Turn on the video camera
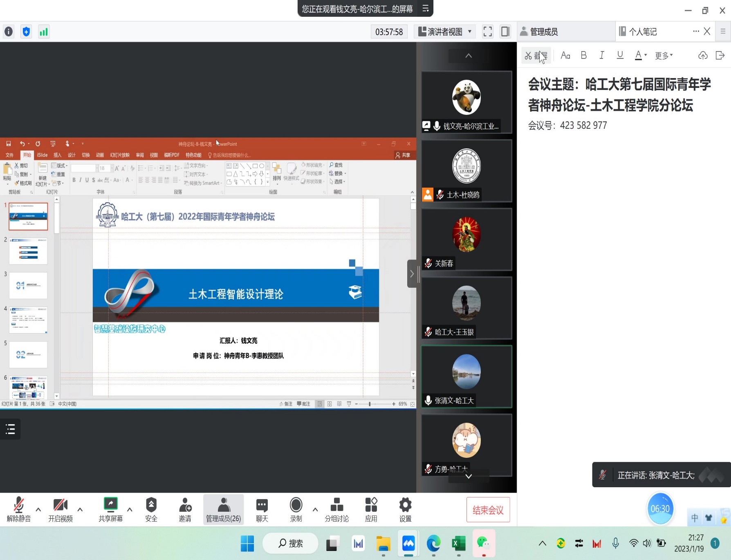This screenshot has height=560, width=731. coord(61,509)
